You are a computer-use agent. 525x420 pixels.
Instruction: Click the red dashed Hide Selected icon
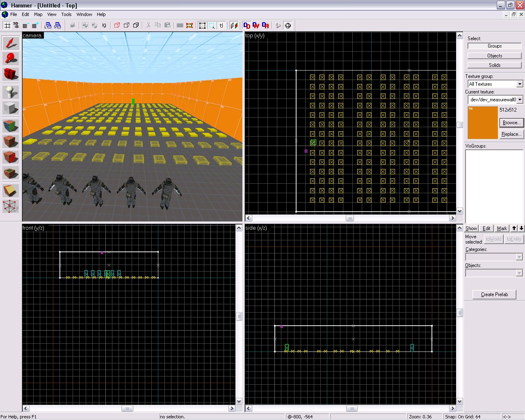117,25
